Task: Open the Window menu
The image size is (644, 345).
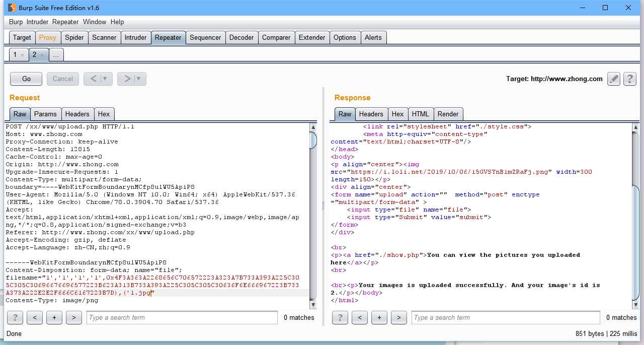Action: [95, 22]
